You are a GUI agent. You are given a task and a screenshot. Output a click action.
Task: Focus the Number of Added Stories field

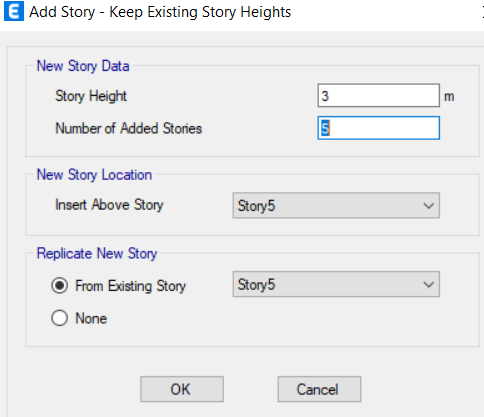pyautogui.click(x=379, y=128)
